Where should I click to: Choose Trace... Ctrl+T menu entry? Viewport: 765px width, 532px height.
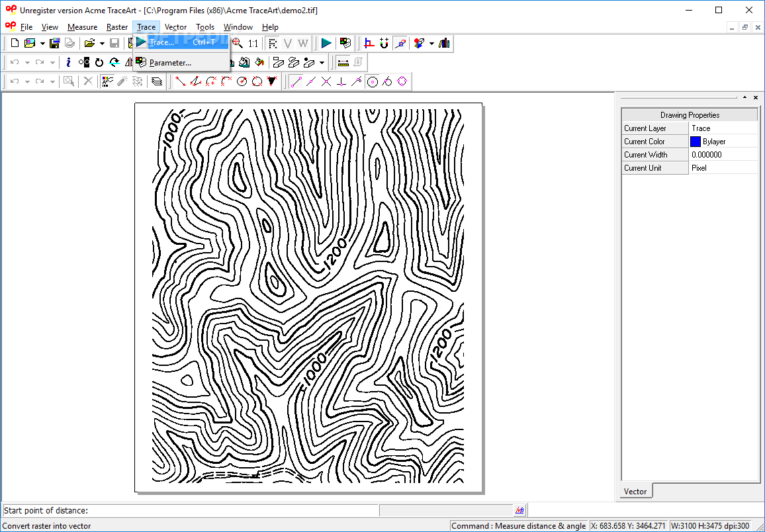click(181, 42)
